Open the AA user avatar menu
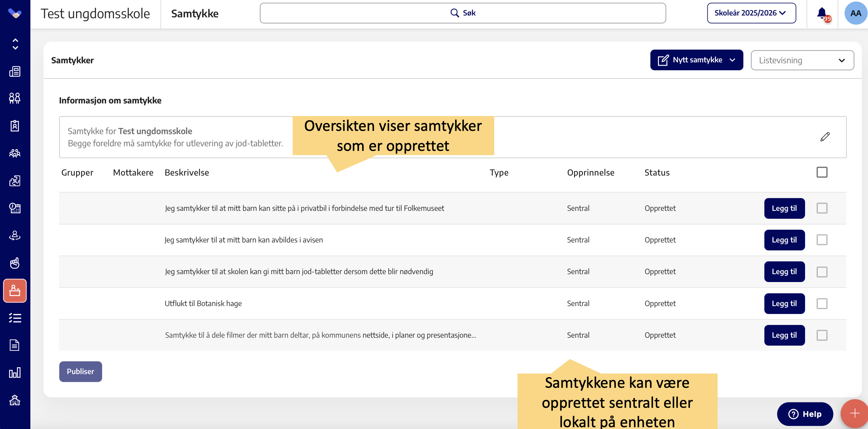Viewport: 868px width, 429px height. [856, 14]
